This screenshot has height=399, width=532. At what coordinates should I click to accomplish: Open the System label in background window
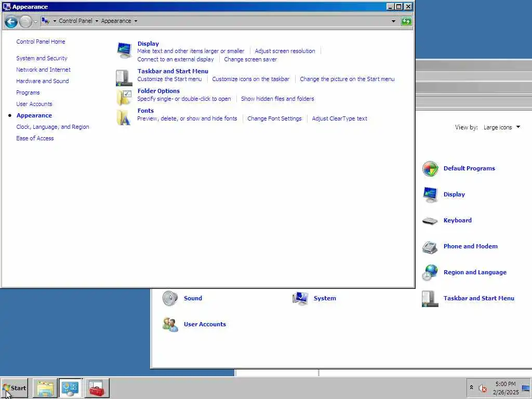(x=325, y=298)
